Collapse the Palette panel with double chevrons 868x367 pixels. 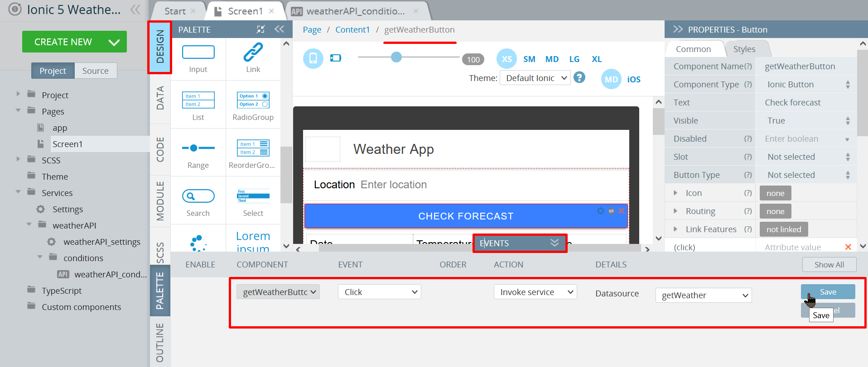(x=279, y=29)
